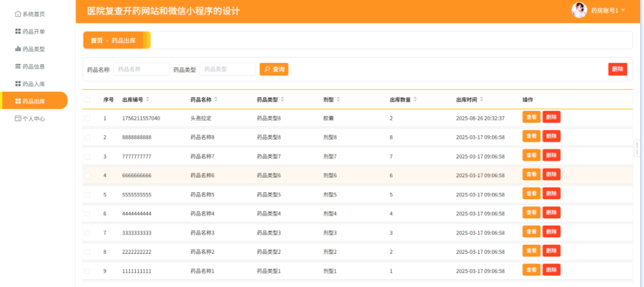The image size is (644, 287).
Task: Check the row with 5555555555
Action: tap(87, 195)
